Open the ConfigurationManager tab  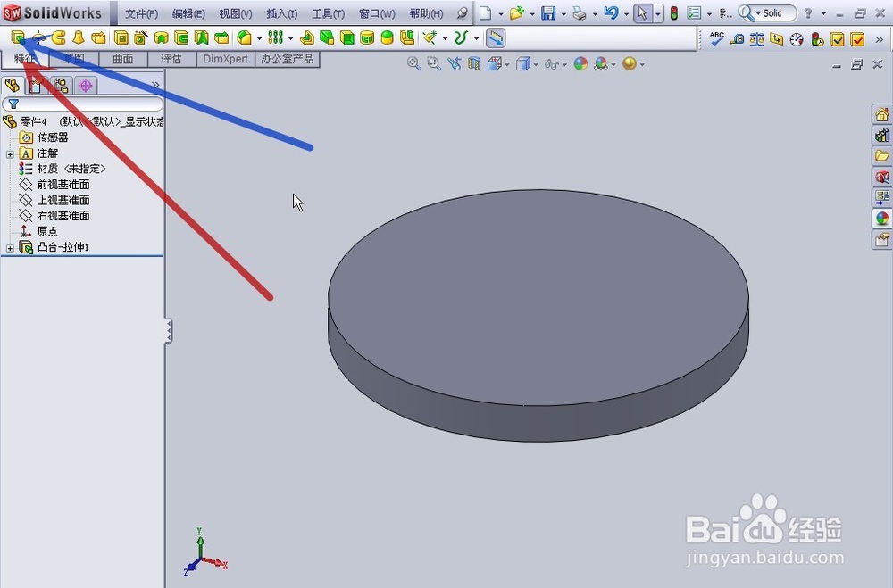(61, 86)
